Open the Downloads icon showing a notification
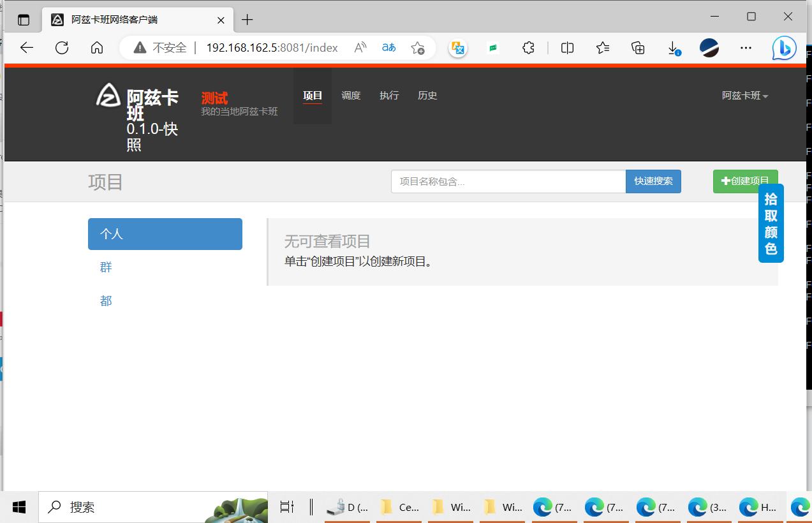This screenshot has height=523, width=812. [x=672, y=47]
